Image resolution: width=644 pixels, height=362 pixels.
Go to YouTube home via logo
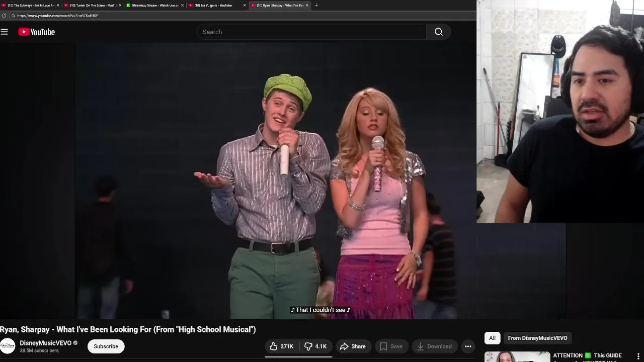pyautogui.click(x=37, y=32)
